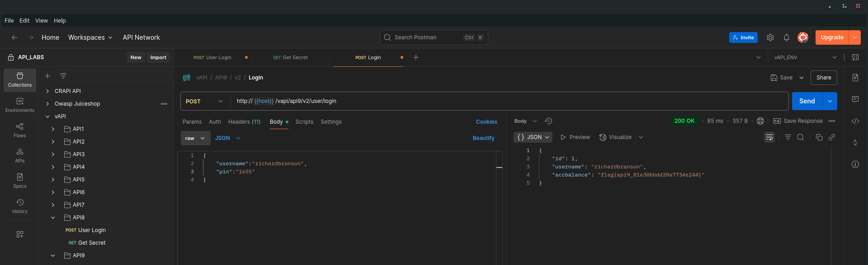Expand the Owasp Juiceshop collection
Image resolution: width=868 pixels, height=265 pixels.
[x=47, y=104]
